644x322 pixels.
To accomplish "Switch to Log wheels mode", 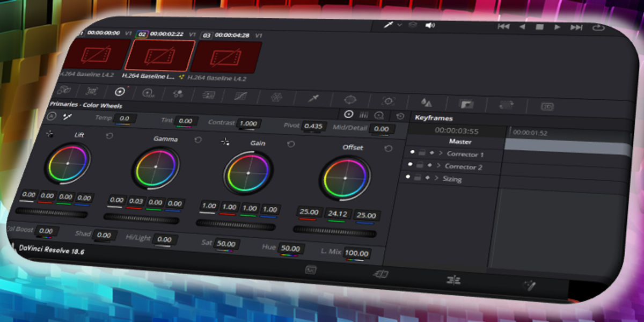I will (379, 115).
